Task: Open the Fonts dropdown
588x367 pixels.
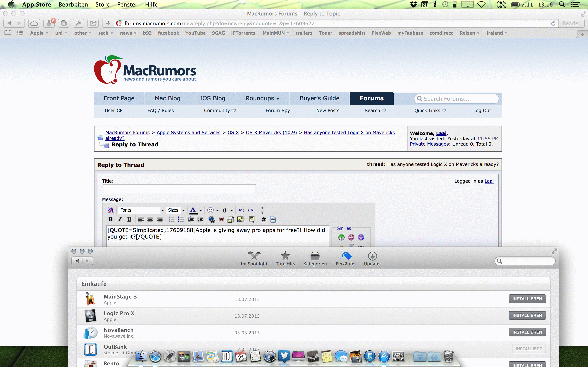Action: point(142,210)
